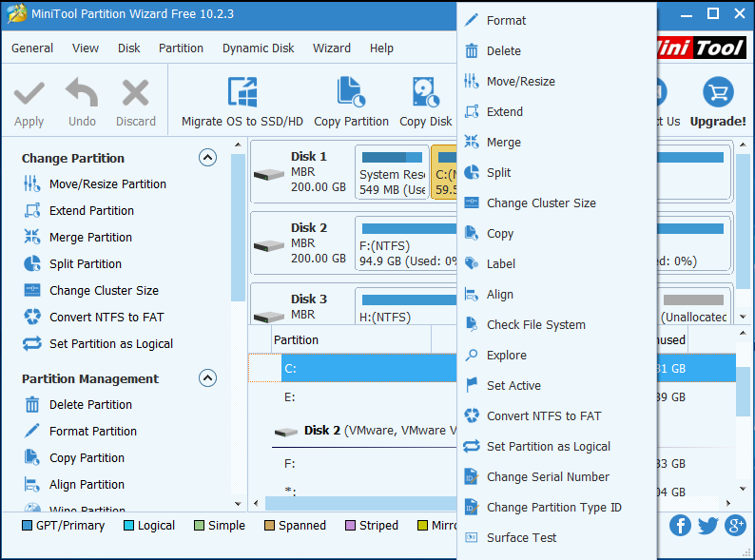
Task: Click the Upgrade shopping cart icon
Action: tap(718, 91)
